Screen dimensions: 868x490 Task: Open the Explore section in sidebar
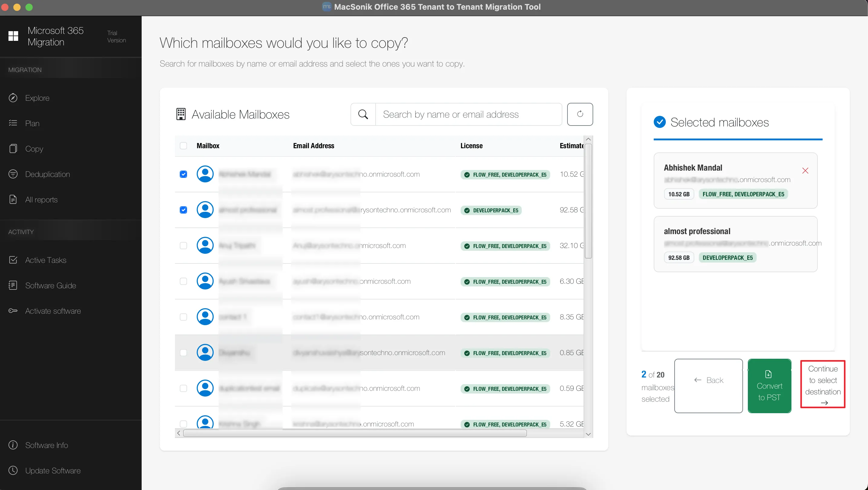tap(37, 98)
